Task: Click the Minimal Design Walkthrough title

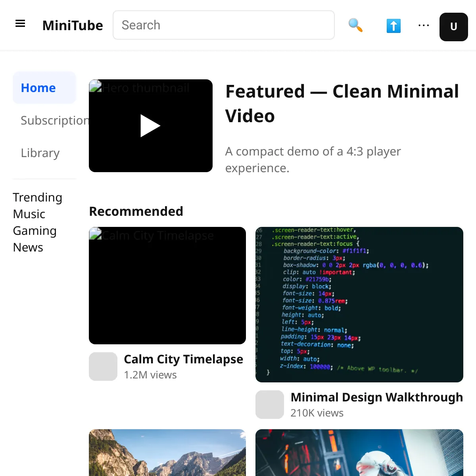Action: point(377,397)
